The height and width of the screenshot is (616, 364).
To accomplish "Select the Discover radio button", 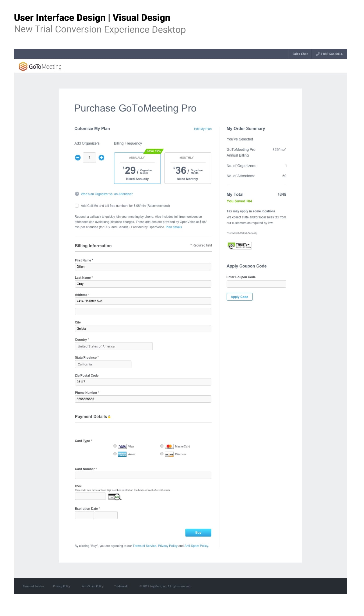I will 162,454.
